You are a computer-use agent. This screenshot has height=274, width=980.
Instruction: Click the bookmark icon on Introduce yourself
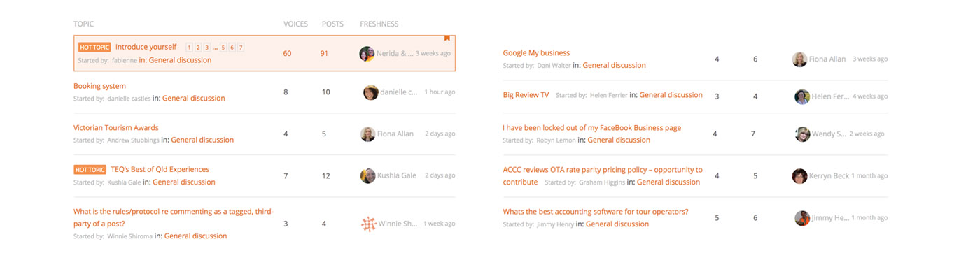click(x=447, y=38)
